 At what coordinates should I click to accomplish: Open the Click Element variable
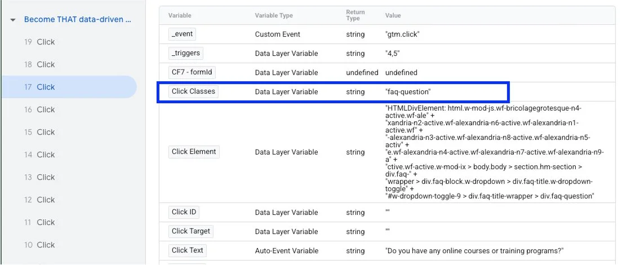click(194, 152)
